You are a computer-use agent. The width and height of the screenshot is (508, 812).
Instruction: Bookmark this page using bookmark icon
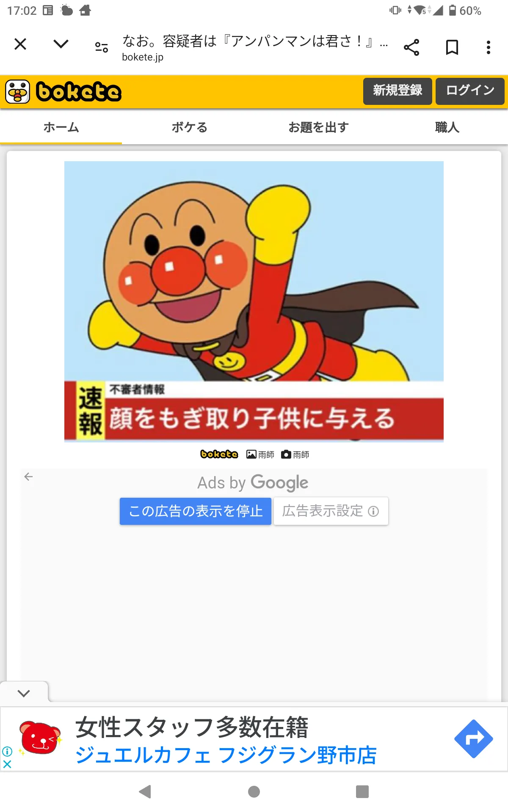452,47
